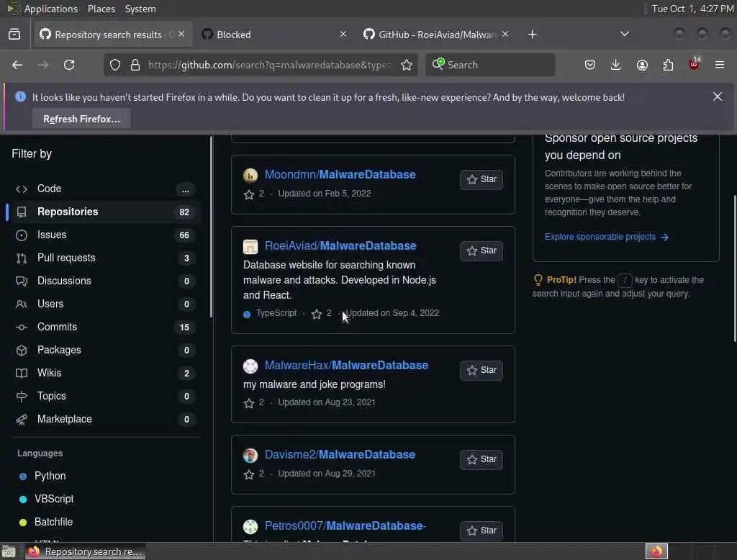Screen dimensions: 737x560
Task: Click the info icon in notification bar
Action: pos(20,97)
